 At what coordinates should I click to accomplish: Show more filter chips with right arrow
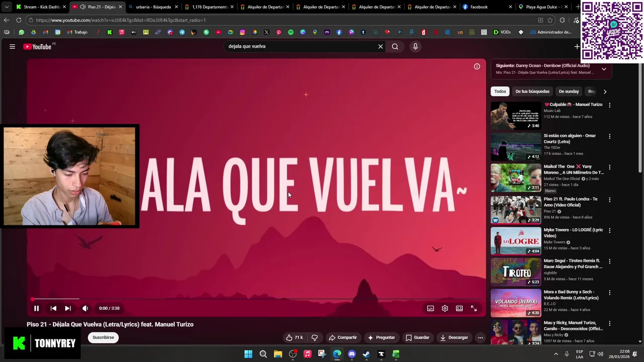click(x=605, y=92)
